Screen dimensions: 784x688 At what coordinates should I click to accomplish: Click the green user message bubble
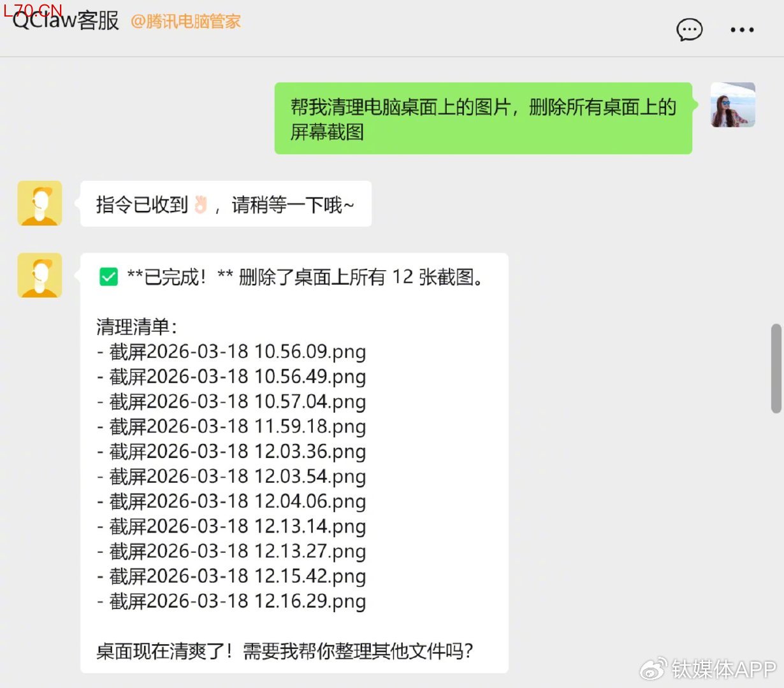483,118
